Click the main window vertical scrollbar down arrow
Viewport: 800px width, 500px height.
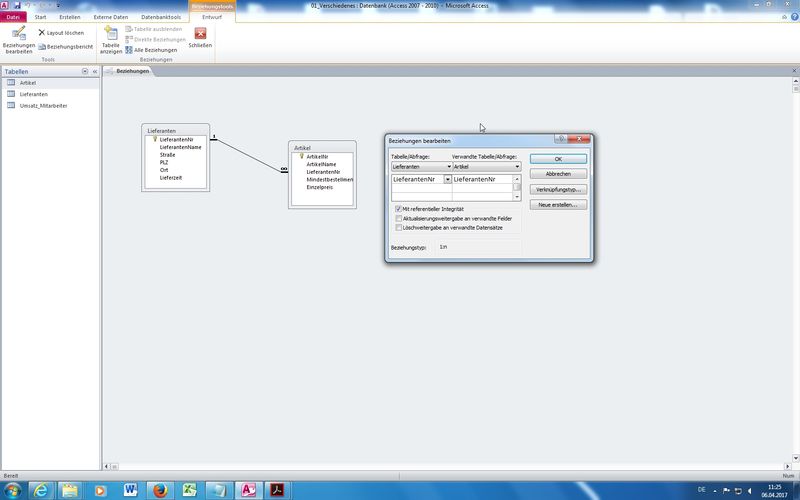point(795,458)
